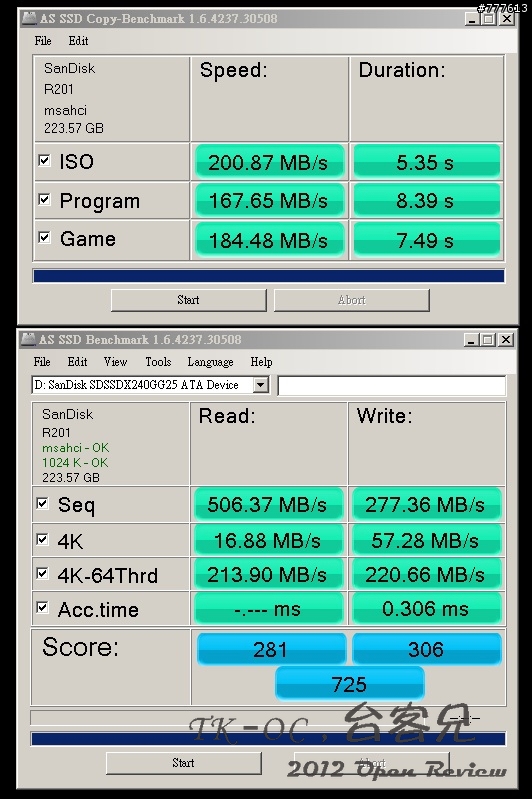Toggle the Acc.time test checkbox
Viewport: 532px width, 799px height.
pos(43,607)
